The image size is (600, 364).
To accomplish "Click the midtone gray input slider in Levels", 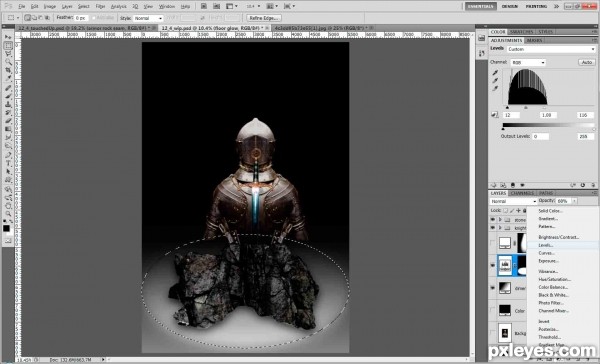I will pos(526,108).
